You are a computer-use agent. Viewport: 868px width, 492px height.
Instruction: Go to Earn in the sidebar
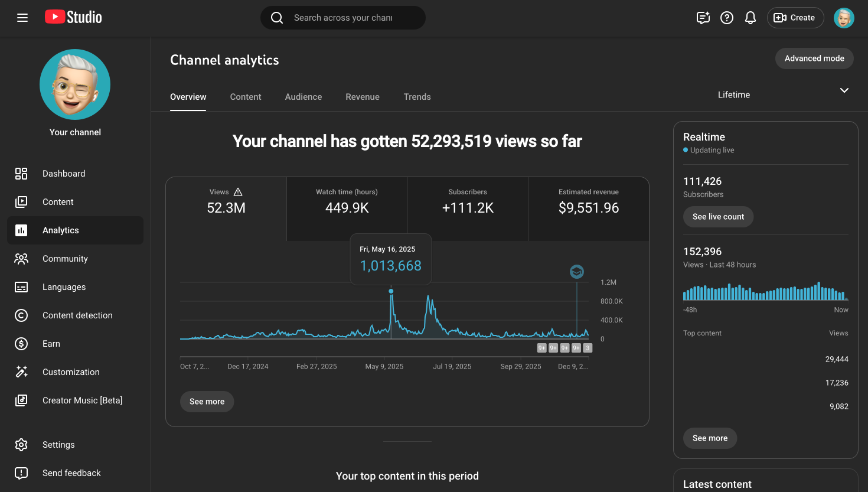click(x=51, y=344)
